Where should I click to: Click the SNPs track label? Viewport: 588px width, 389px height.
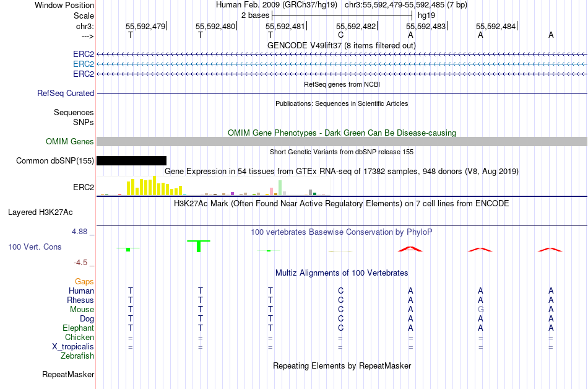(x=84, y=122)
